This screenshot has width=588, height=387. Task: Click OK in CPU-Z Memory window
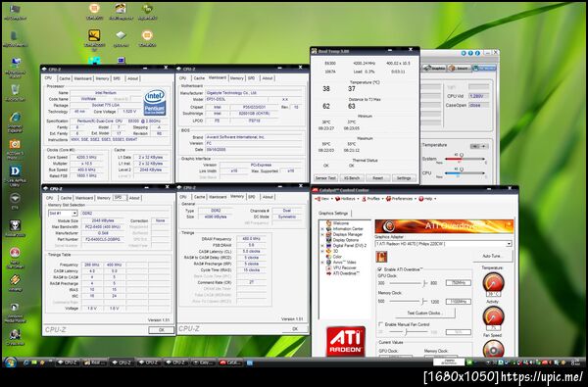[295, 329]
